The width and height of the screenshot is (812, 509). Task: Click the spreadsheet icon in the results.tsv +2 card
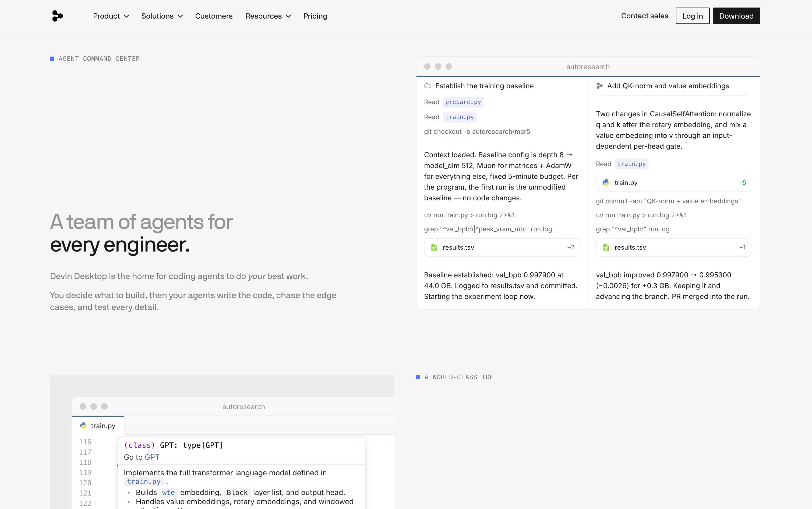434,247
